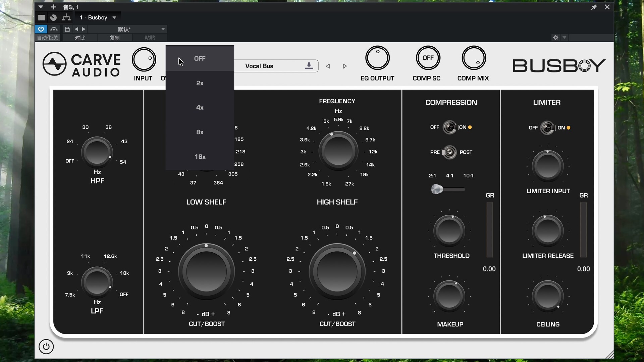Open the plugin settings gear icon
Image resolution: width=644 pixels, height=362 pixels.
pyautogui.click(x=555, y=38)
